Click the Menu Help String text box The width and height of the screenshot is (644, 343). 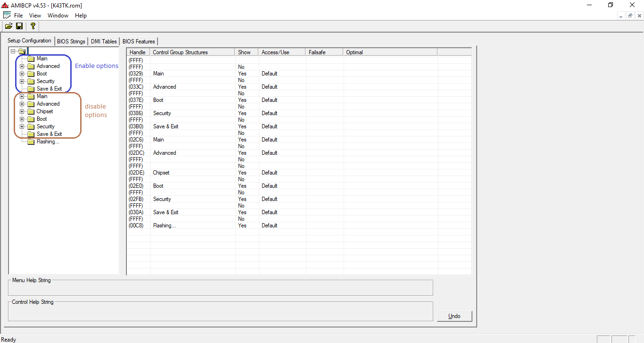point(220,288)
